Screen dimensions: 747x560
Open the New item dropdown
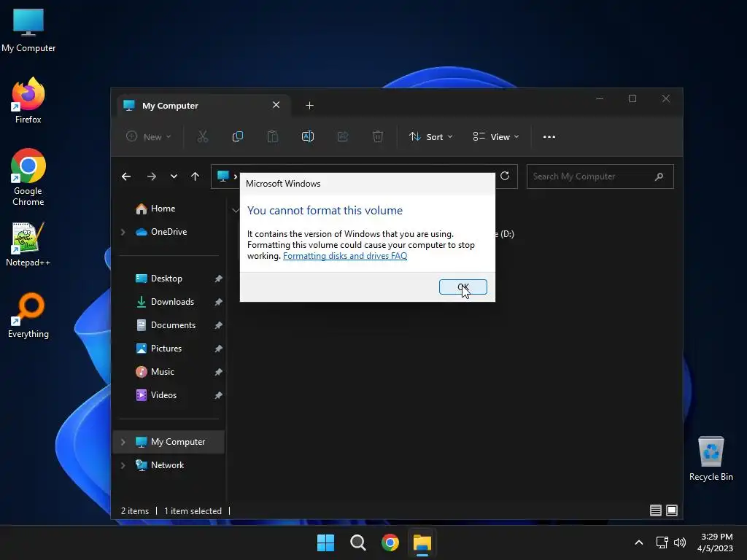pos(148,136)
